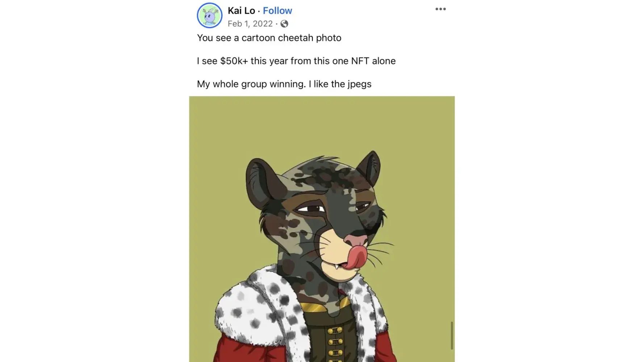Click the 'My whole group winning' text line
The width and height of the screenshot is (644, 362).
point(284,84)
